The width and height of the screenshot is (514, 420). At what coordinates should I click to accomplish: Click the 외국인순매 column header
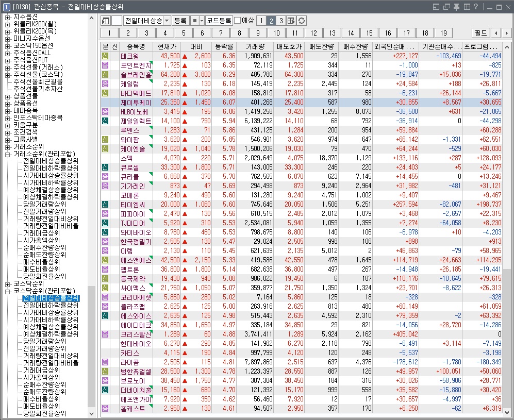point(394,46)
